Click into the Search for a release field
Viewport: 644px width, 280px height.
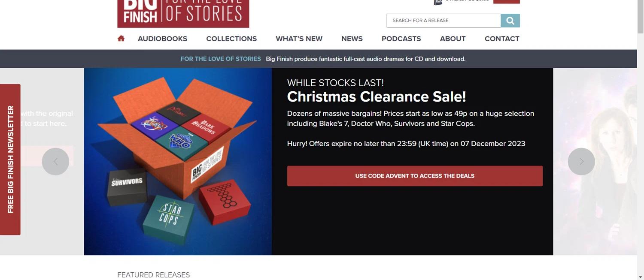coord(444,21)
